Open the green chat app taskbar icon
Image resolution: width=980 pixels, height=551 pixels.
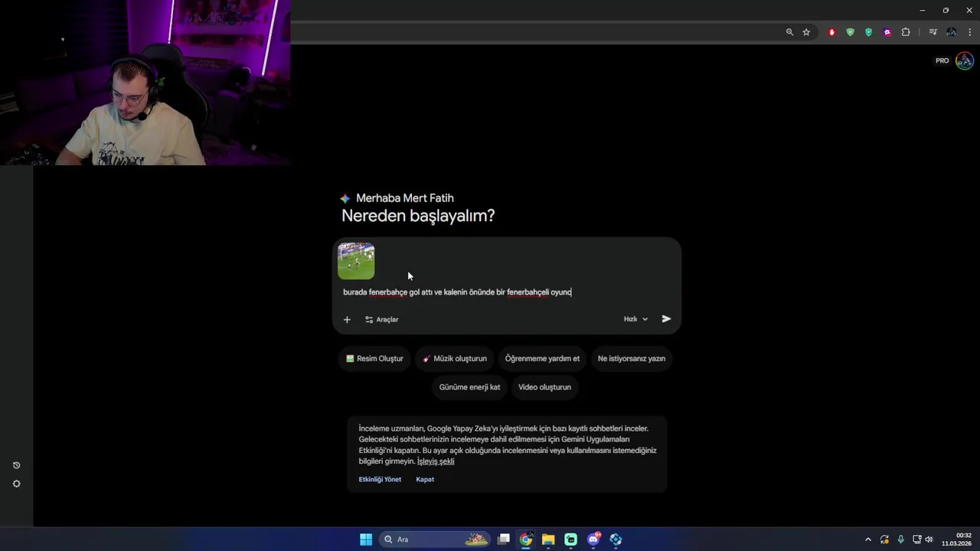coord(570,540)
